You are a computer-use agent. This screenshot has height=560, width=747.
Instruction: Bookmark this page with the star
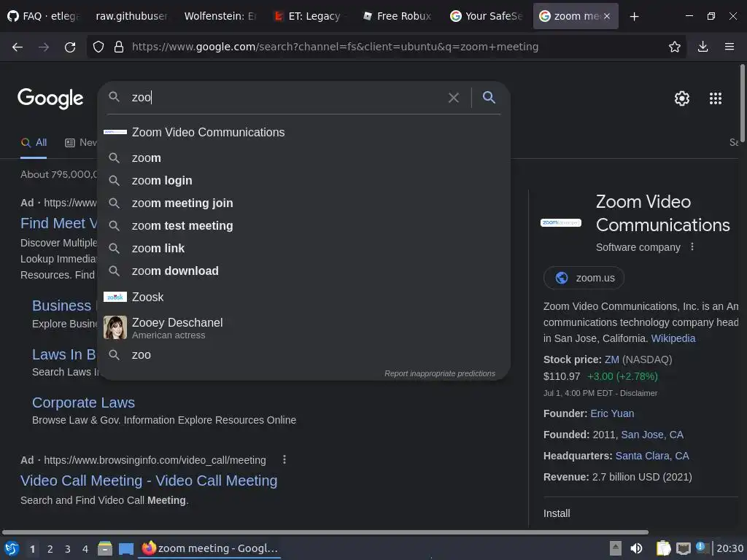pyautogui.click(x=675, y=47)
